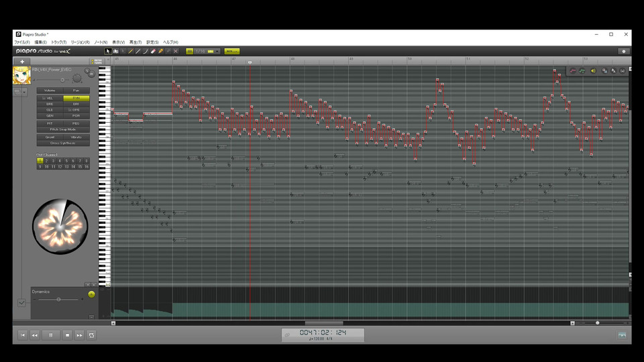Select the eraser tool
644x362 pixels.
click(153, 52)
